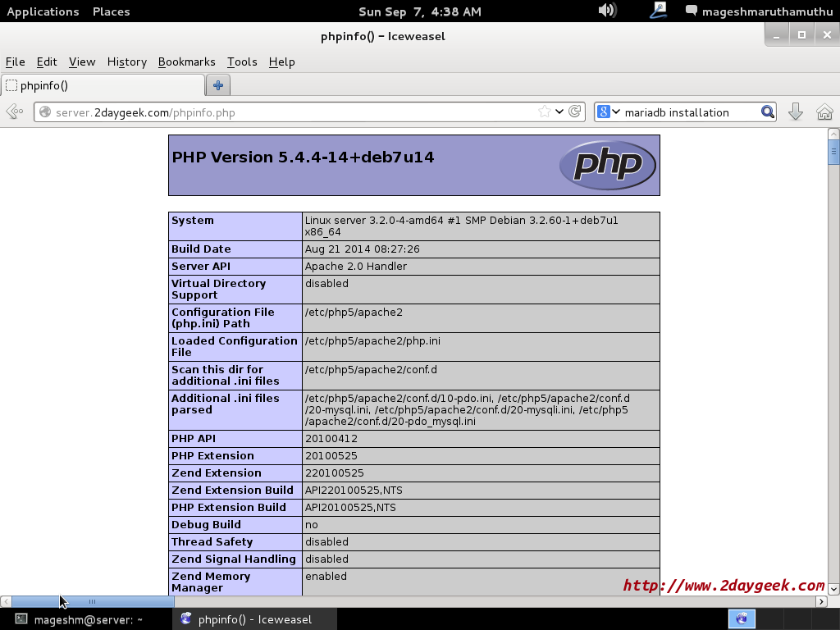Viewport: 840px width, 630px height.
Task: Open the Google search engine dropdown
Action: 608,112
